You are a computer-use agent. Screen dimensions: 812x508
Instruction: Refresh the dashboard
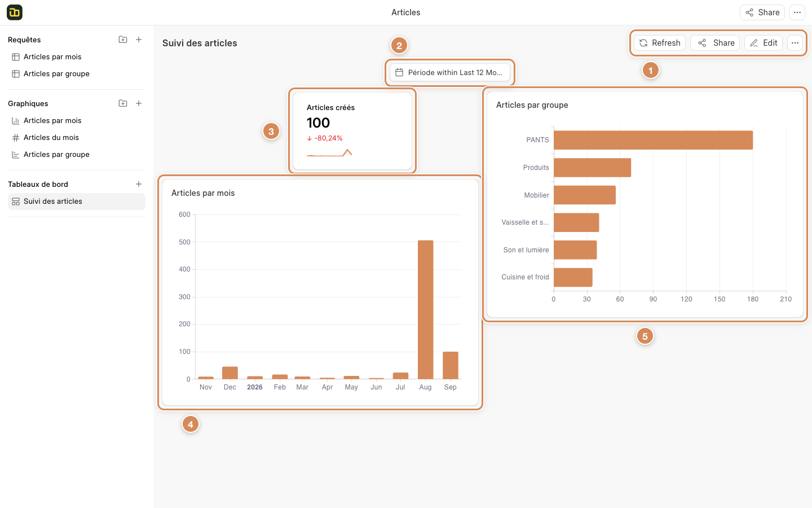(x=660, y=43)
